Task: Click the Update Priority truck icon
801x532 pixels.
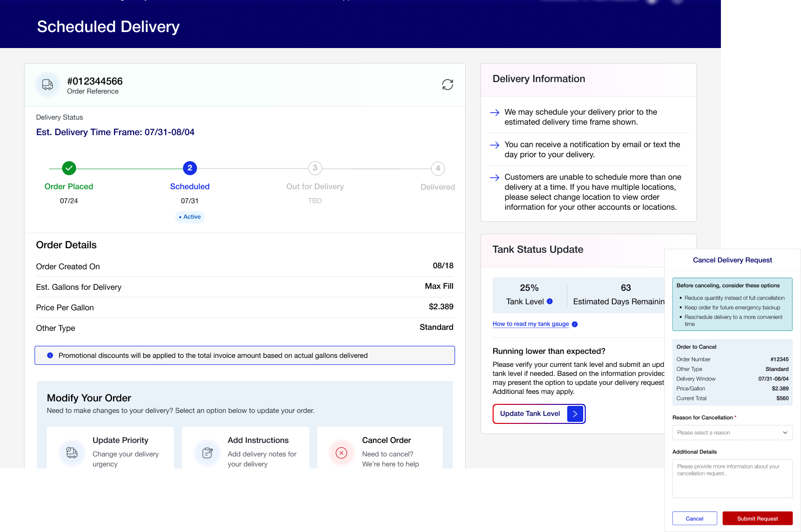Action: pyautogui.click(x=72, y=453)
